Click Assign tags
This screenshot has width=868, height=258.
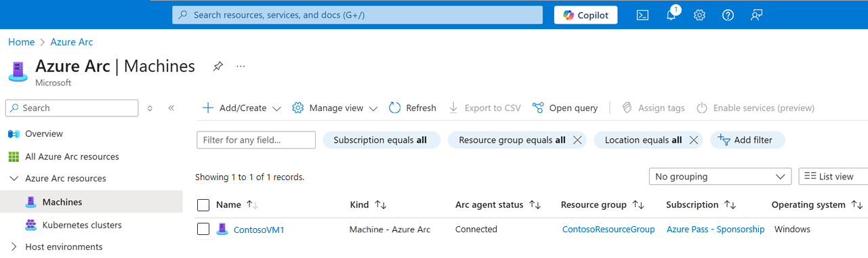[653, 108]
